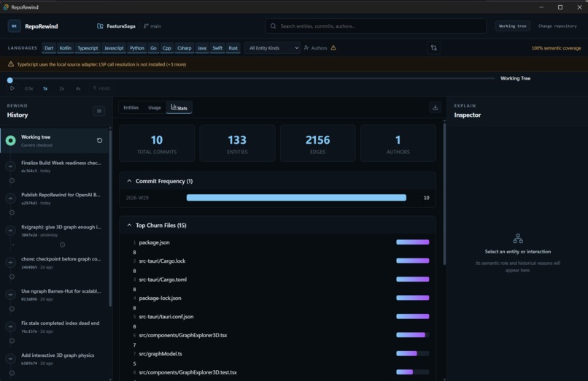Click the green Working tree node icon
Screen dimensions: 588x381
[x=10, y=141]
